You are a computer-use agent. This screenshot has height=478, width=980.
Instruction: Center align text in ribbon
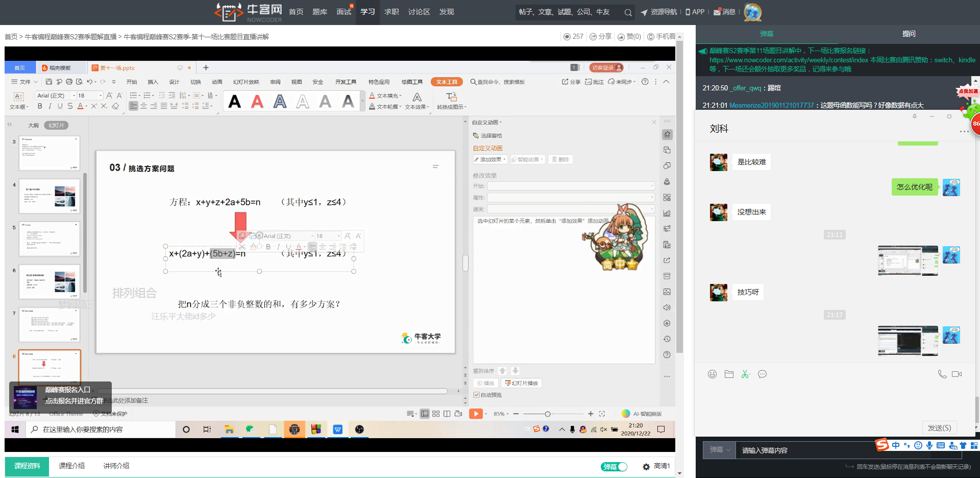[143, 106]
